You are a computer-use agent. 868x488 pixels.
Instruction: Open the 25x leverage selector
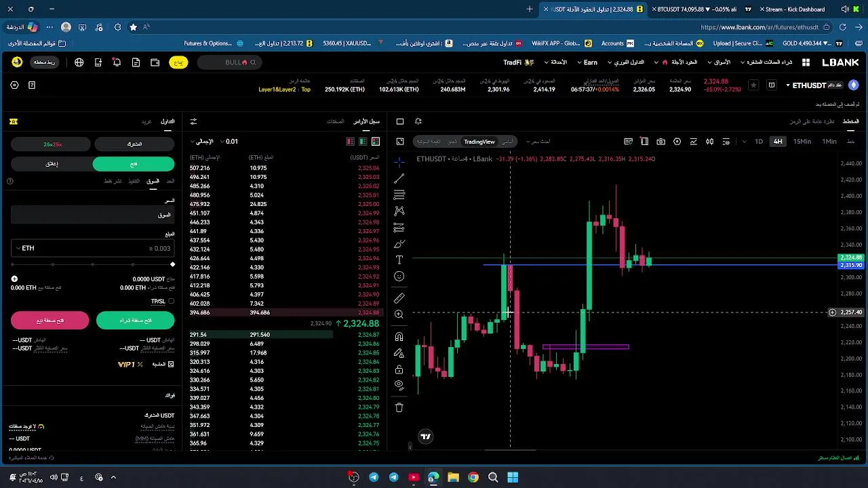pos(52,144)
